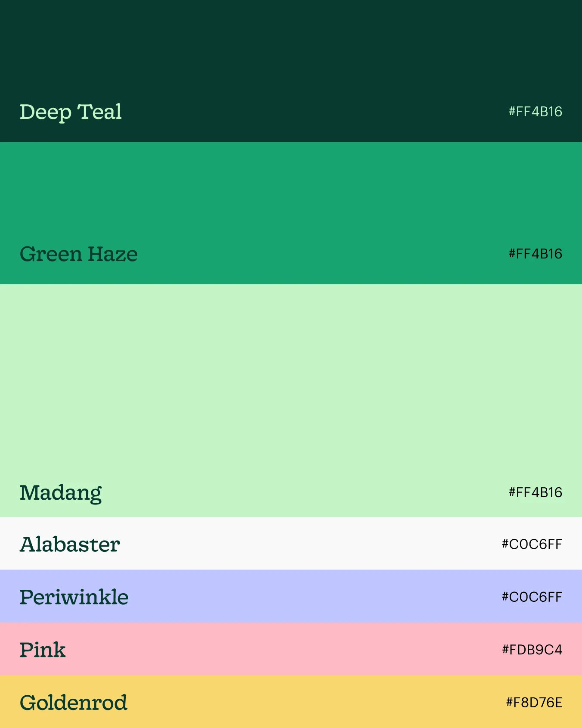Click the Pink color label
The image size is (582, 728).
click(43, 650)
